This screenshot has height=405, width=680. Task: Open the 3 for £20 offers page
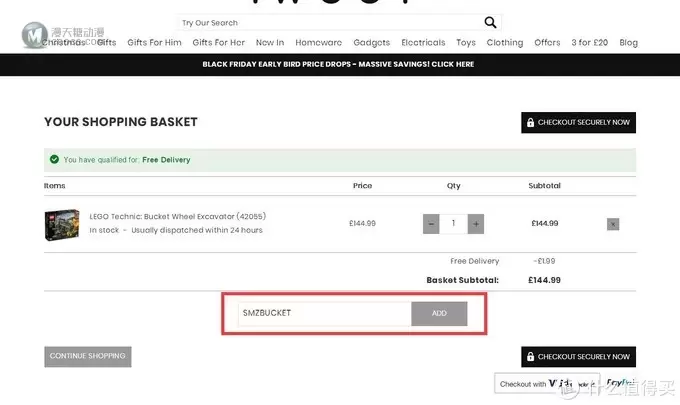tap(589, 42)
